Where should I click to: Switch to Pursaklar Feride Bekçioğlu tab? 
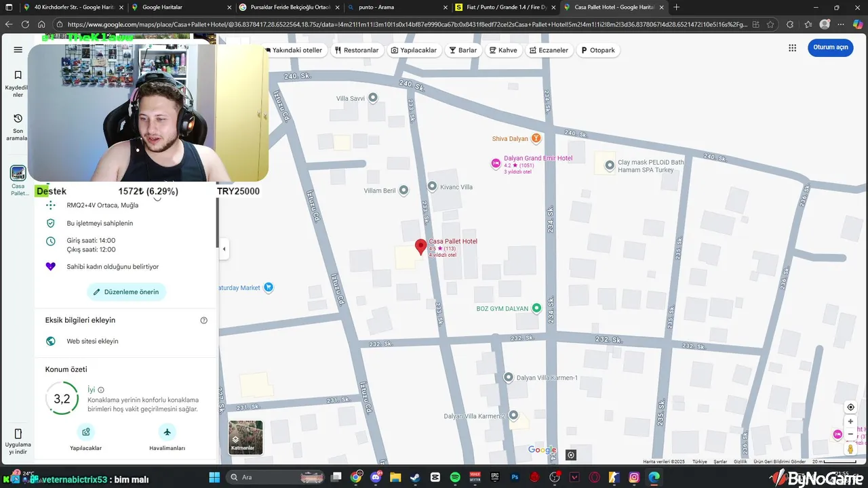(288, 7)
